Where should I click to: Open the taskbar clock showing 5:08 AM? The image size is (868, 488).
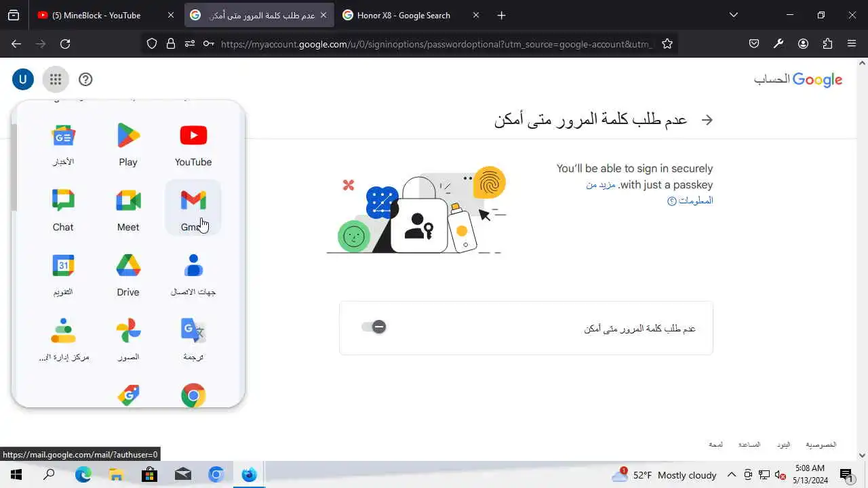810,474
